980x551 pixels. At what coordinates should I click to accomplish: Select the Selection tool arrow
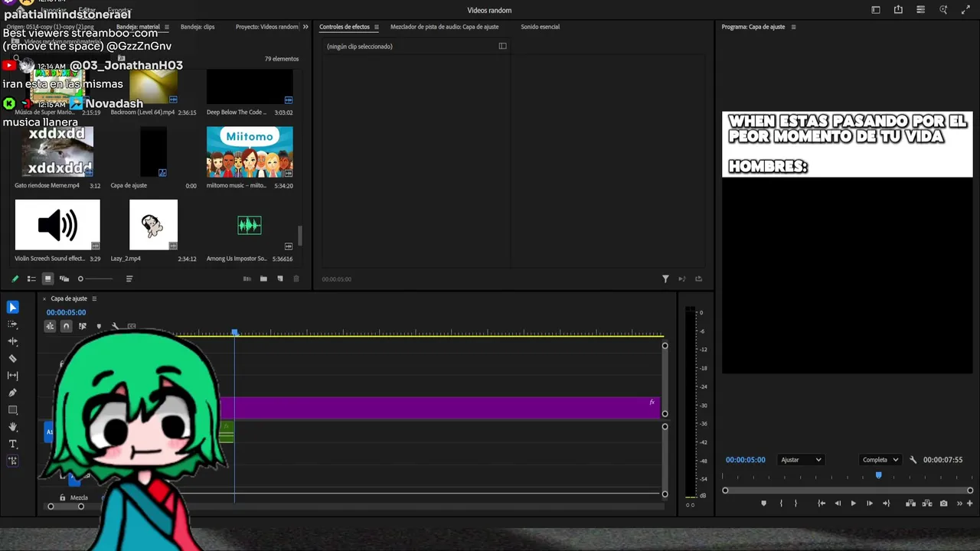tap(12, 307)
